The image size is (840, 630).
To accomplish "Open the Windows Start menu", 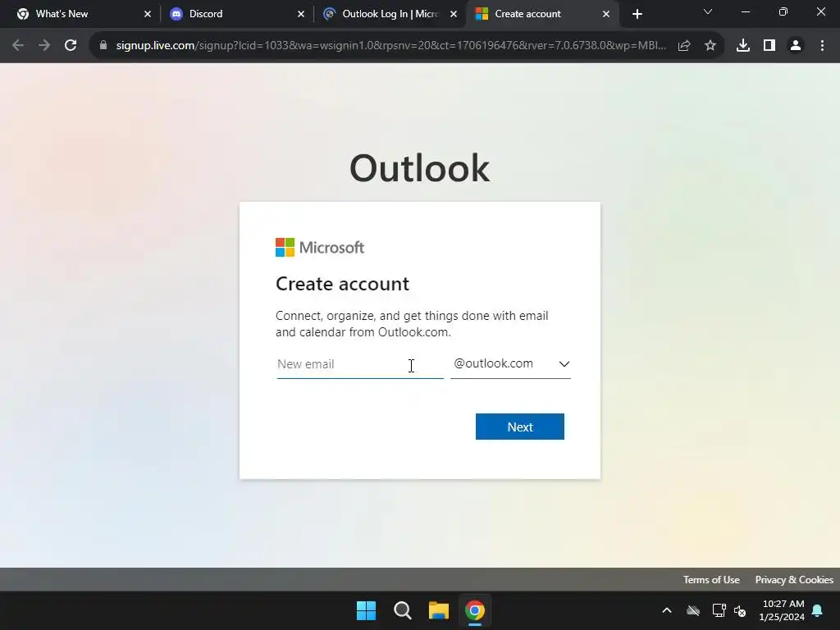I will [x=367, y=610].
